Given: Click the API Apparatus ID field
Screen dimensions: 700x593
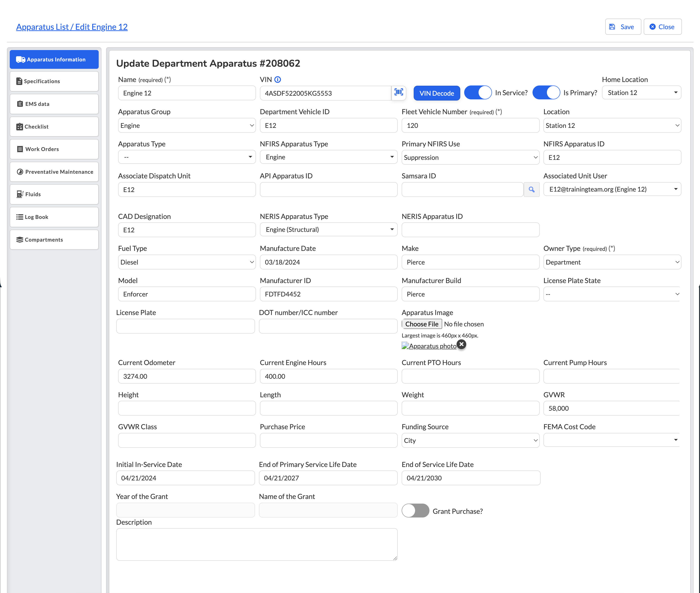Looking at the screenshot, I should (x=328, y=190).
